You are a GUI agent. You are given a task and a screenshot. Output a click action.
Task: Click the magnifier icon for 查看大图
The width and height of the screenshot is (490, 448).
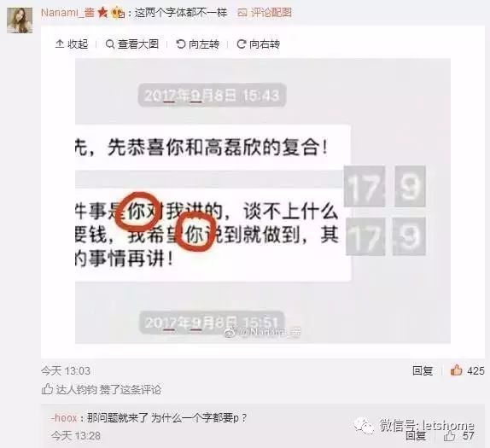110,44
